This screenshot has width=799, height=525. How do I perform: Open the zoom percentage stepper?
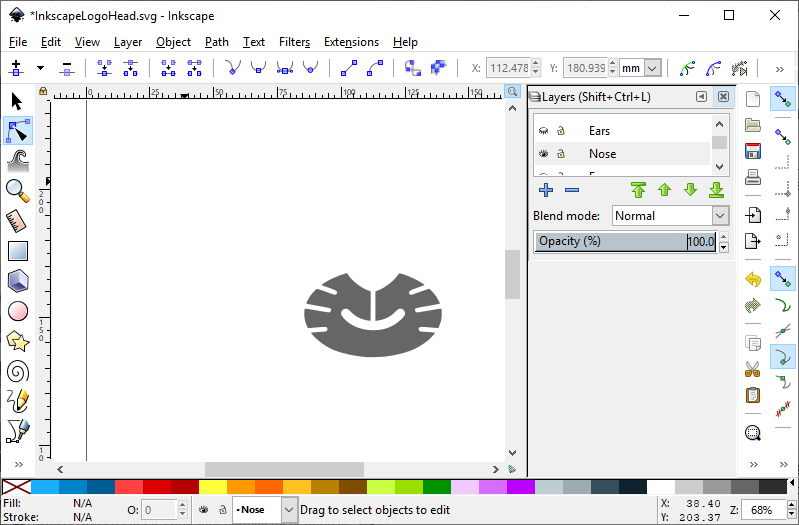point(791,510)
